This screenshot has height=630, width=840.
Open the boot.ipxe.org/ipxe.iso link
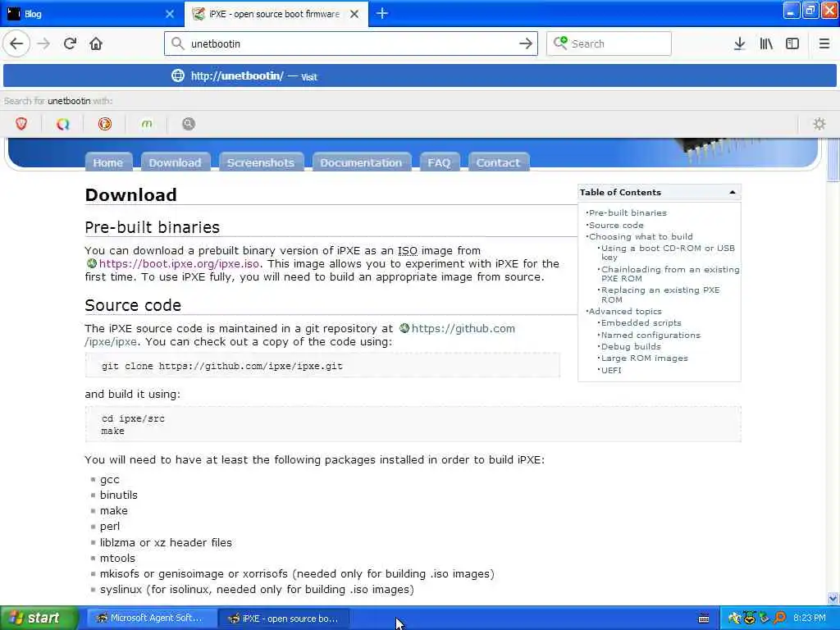tap(180, 263)
